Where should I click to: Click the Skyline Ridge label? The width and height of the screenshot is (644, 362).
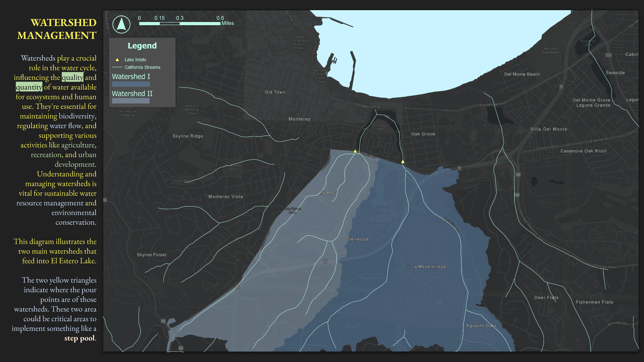(187, 136)
